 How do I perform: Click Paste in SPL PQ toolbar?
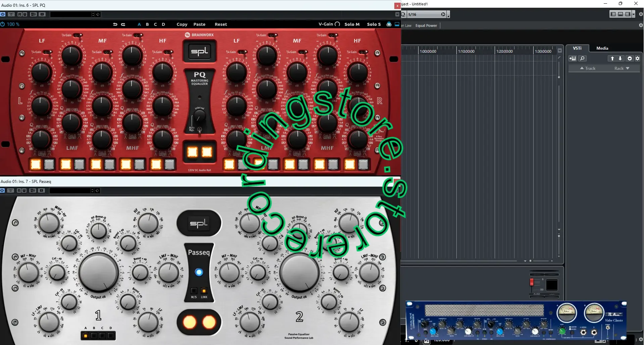(x=199, y=24)
